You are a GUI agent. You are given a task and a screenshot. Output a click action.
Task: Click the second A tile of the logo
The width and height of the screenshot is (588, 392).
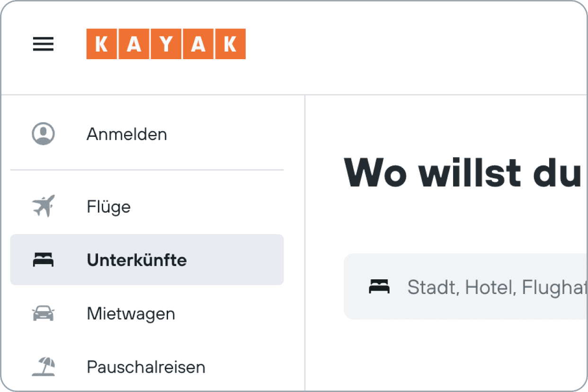[198, 44]
